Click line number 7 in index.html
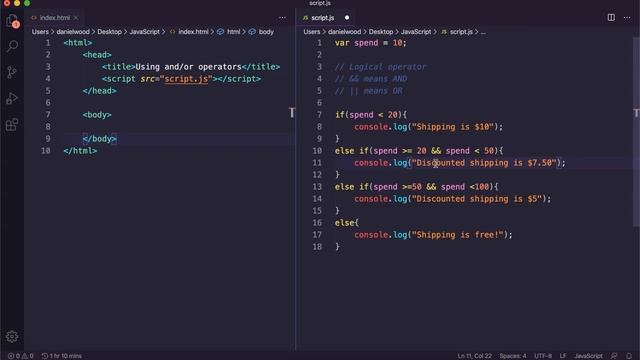Image resolution: width=640 pixels, height=360 pixels. pos(48,115)
